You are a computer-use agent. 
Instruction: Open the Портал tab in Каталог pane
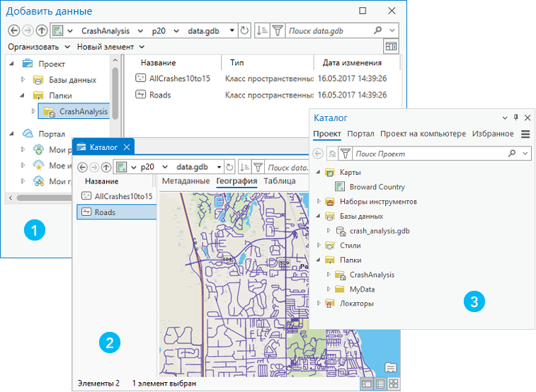click(x=360, y=134)
